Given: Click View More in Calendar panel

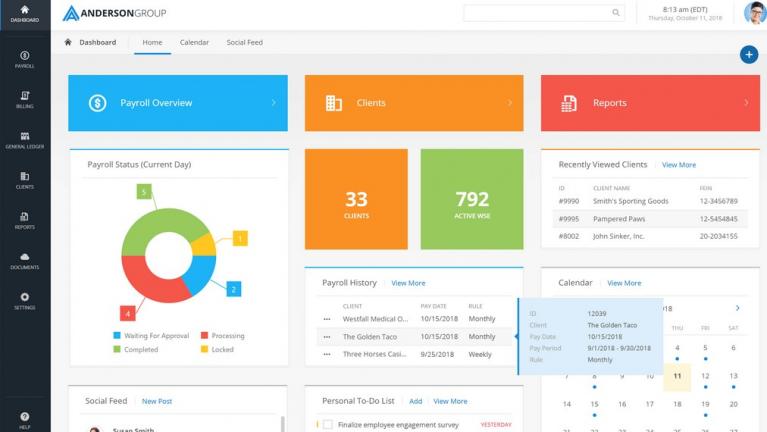Looking at the screenshot, I should [x=624, y=283].
